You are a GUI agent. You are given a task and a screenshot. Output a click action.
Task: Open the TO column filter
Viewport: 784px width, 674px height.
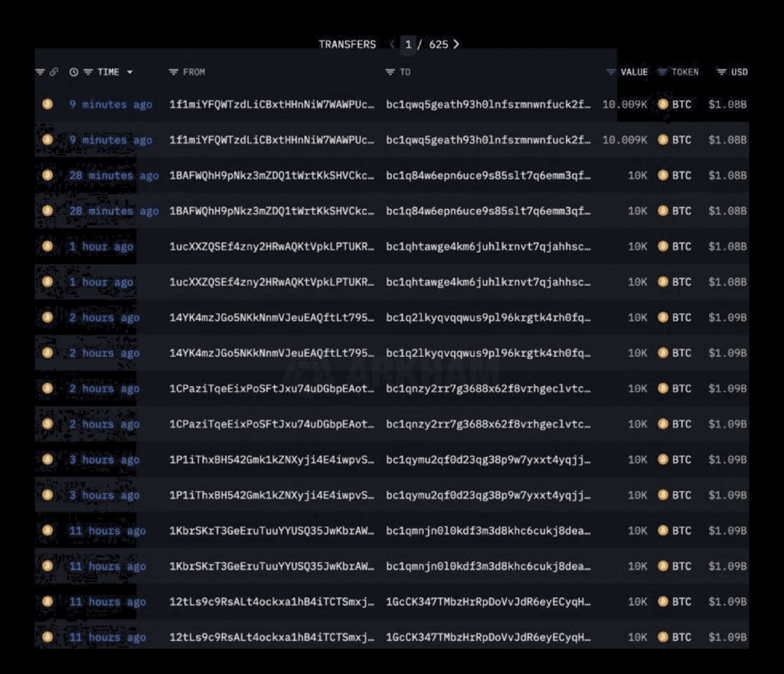click(390, 72)
